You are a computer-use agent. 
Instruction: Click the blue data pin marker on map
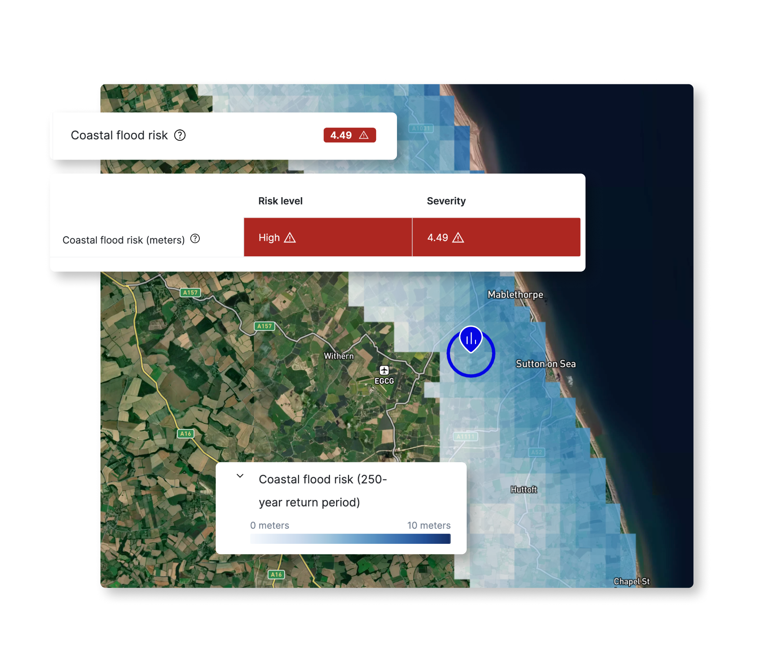tap(471, 338)
